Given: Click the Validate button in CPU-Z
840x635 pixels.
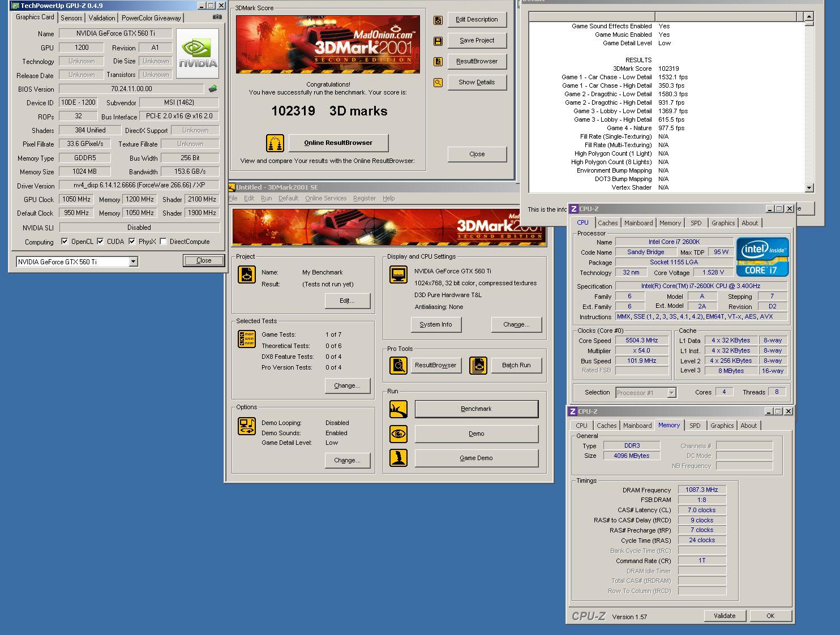Looking at the screenshot, I should [725, 616].
